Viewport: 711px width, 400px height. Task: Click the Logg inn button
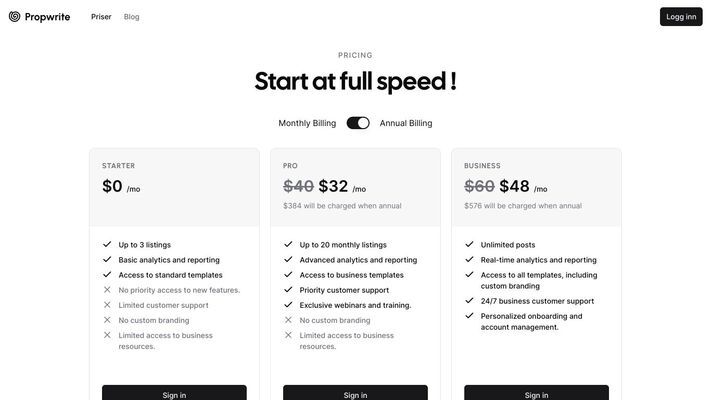click(x=681, y=17)
